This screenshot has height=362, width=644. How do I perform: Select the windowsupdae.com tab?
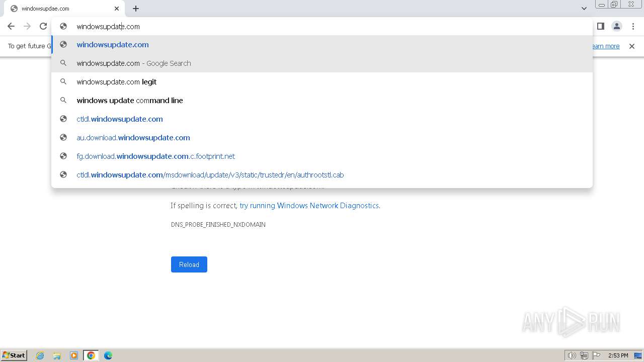(x=63, y=9)
